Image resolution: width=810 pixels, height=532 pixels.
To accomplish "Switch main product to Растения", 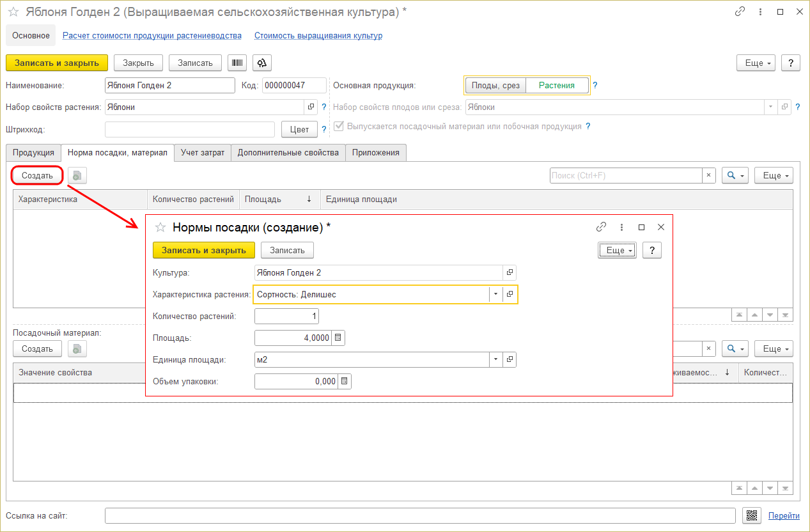I will [556, 86].
